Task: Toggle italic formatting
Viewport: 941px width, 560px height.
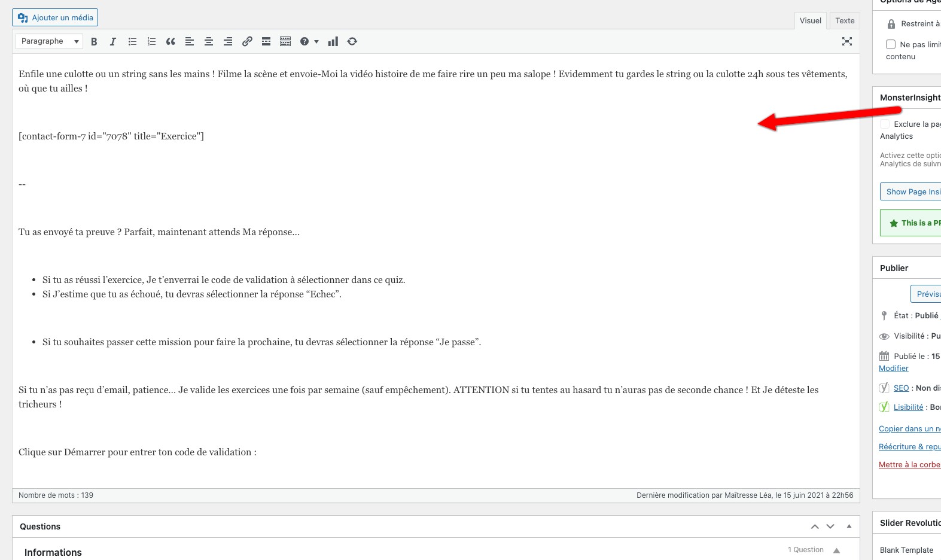Action: tap(113, 41)
